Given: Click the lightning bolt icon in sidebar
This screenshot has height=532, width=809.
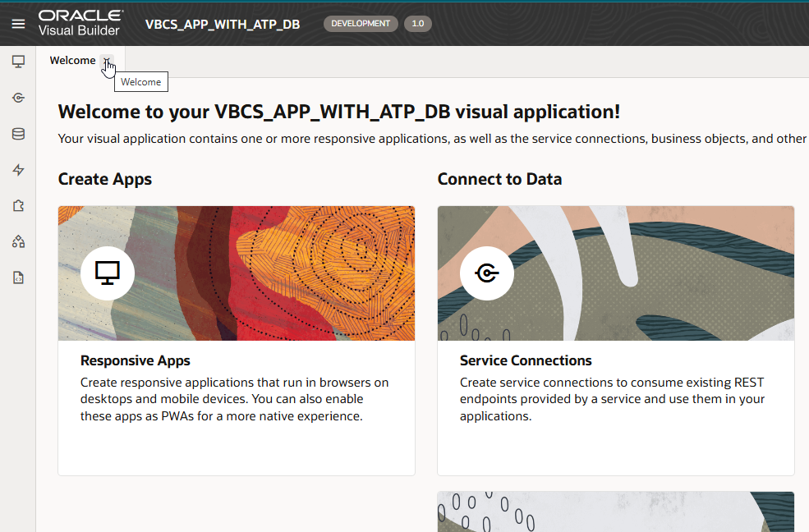Looking at the screenshot, I should [18, 170].
